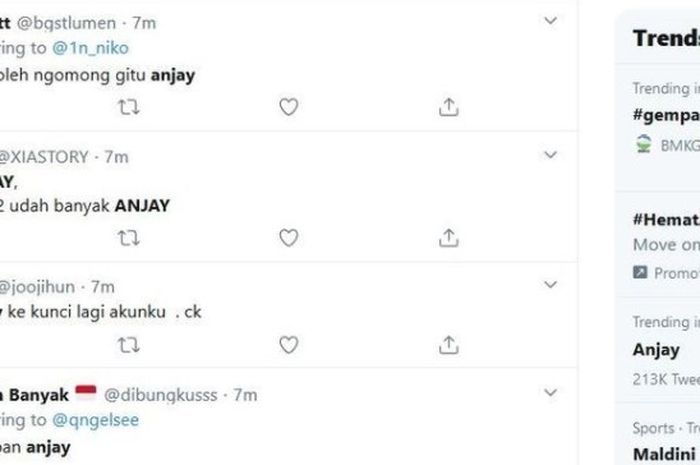Share the @joojihun tweet

pos(448,345)
